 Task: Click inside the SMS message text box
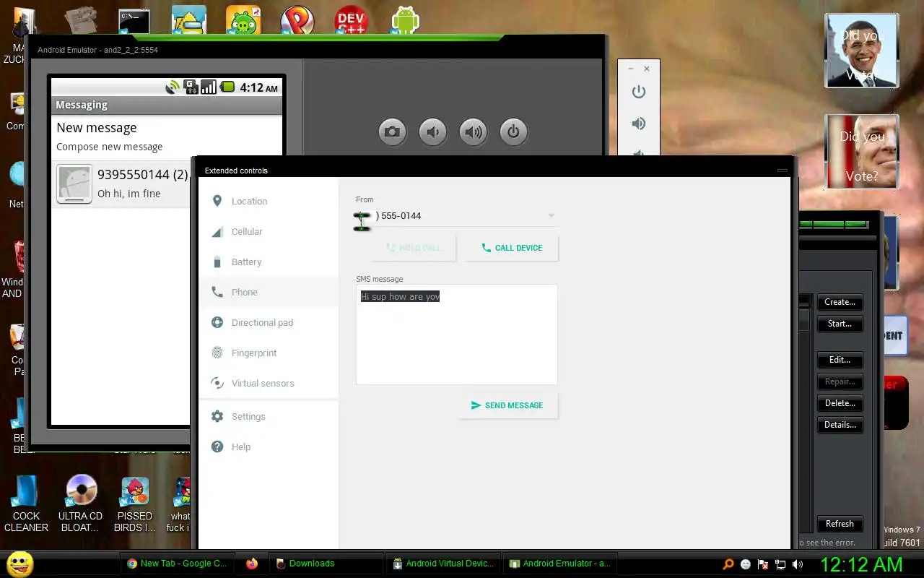click(x=456, y=335)
